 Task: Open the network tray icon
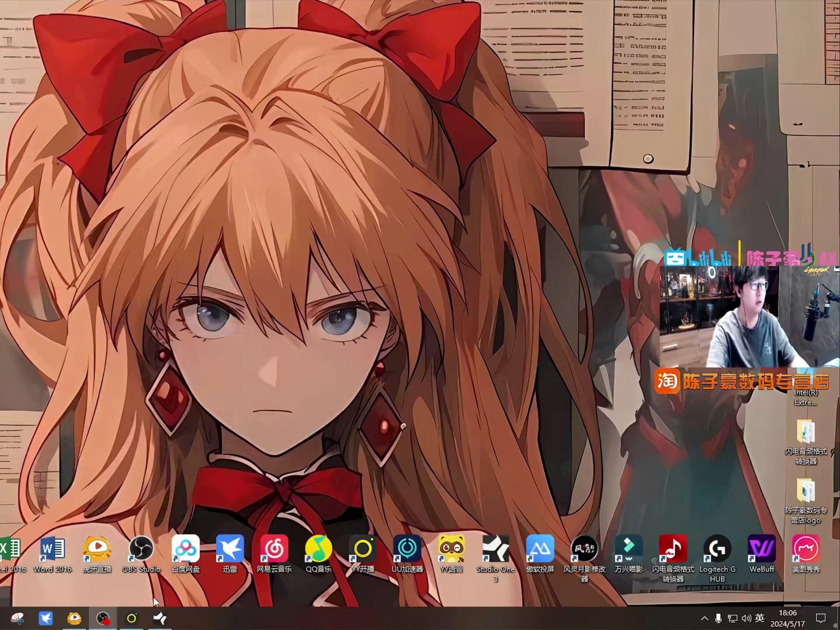click(x=732, y=619)
